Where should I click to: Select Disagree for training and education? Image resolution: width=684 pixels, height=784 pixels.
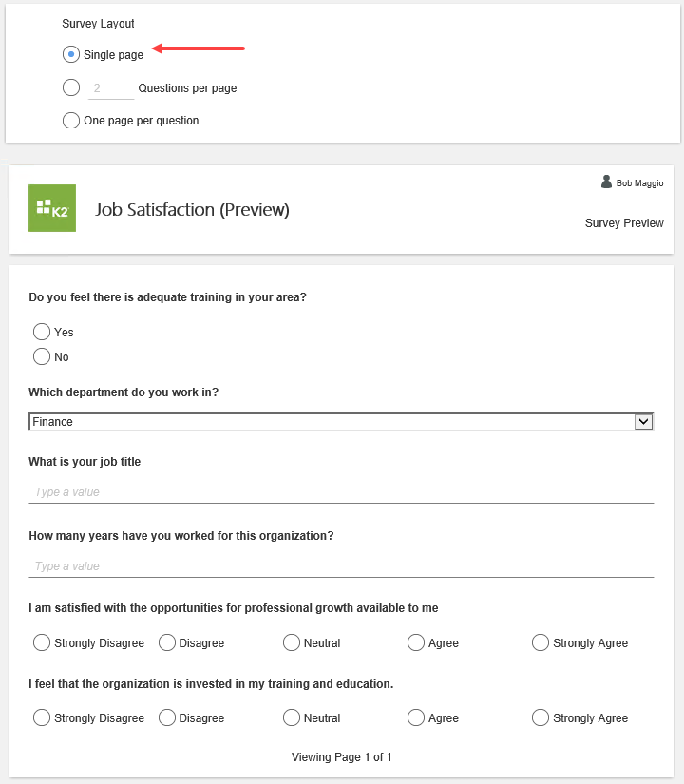click(167, 717)
